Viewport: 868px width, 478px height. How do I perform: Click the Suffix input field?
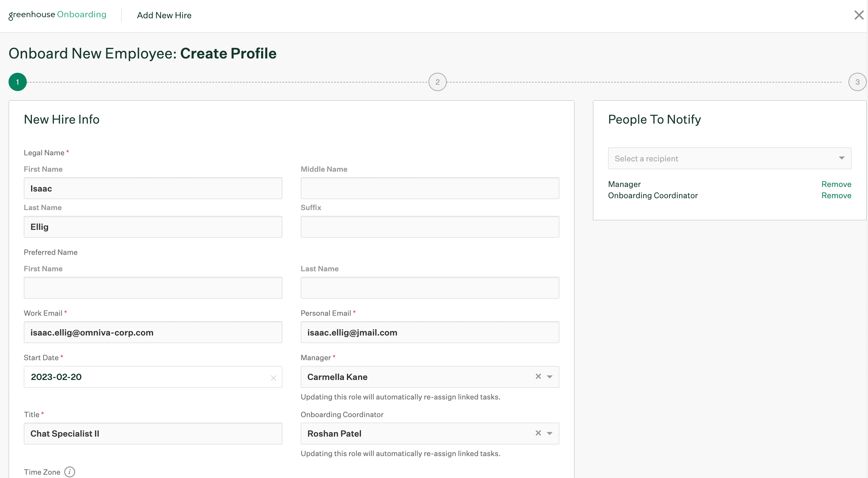[429, 227]
